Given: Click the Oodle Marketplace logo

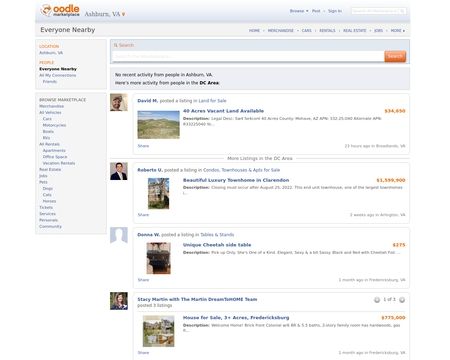Looking at the screenshot, I should 60,11.
